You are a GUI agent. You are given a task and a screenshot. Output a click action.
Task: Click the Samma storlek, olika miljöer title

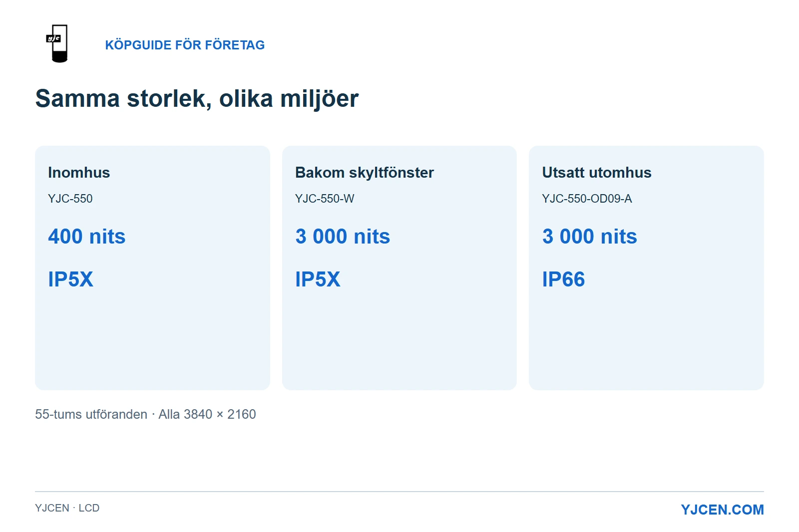197,98
